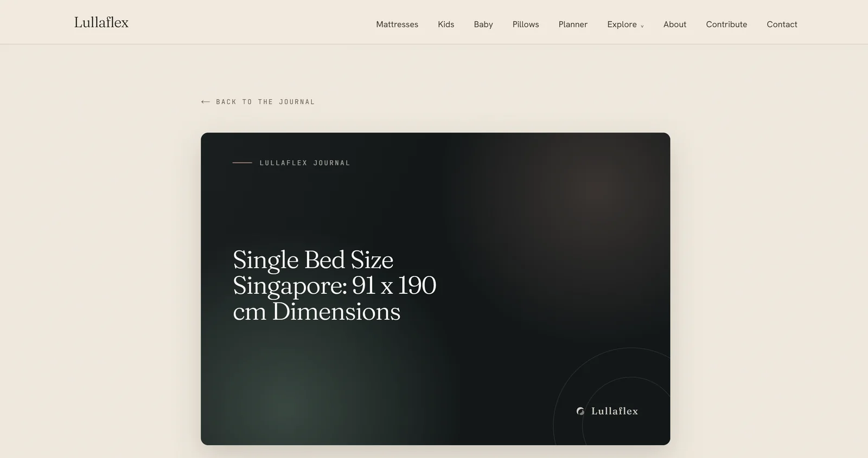Click the Single Bed Size Singapore headline
The height and width of the screenshot is (458, 868).
pyautogui.click(x=335, y=286)
